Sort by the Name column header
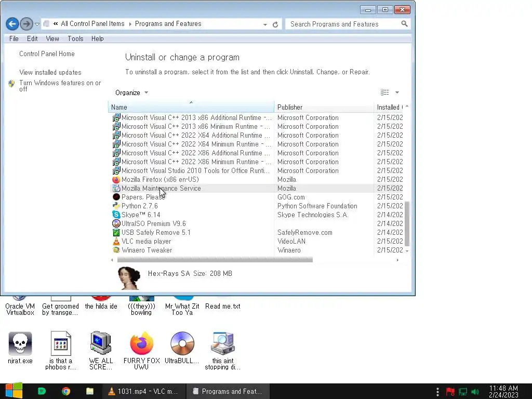Viewport: 532px width, 399px height. pos(191,107)
